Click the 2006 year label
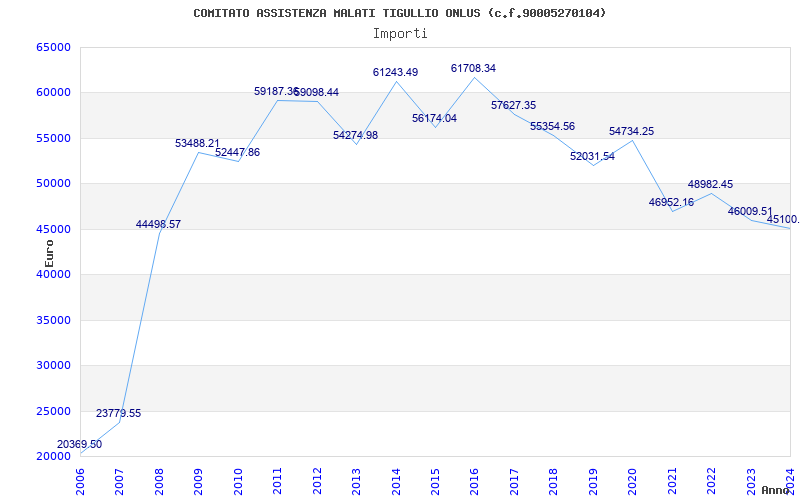Viewport: 800px width, 500px height. (x=80, y=481)
